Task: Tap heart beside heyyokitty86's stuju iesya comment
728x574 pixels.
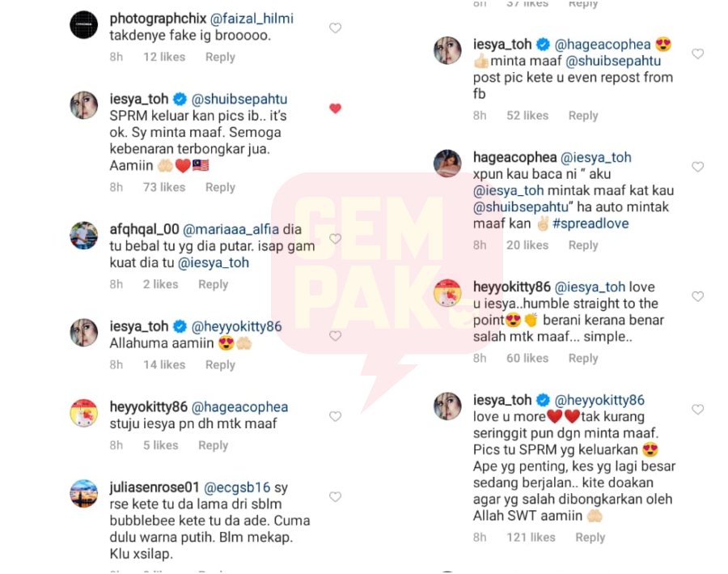Action: 335,416
